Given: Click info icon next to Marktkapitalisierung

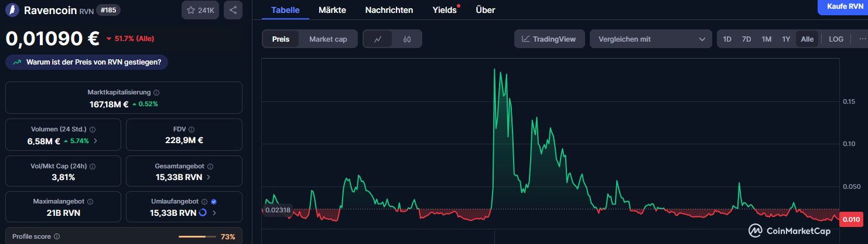Looking at the screenshot, I should [x=156, y=93].
